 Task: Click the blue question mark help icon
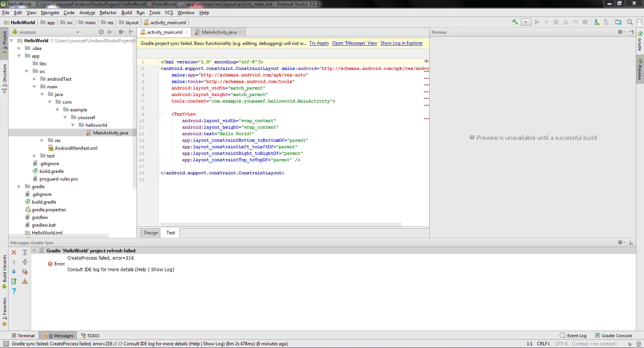[x=14, y=291]
